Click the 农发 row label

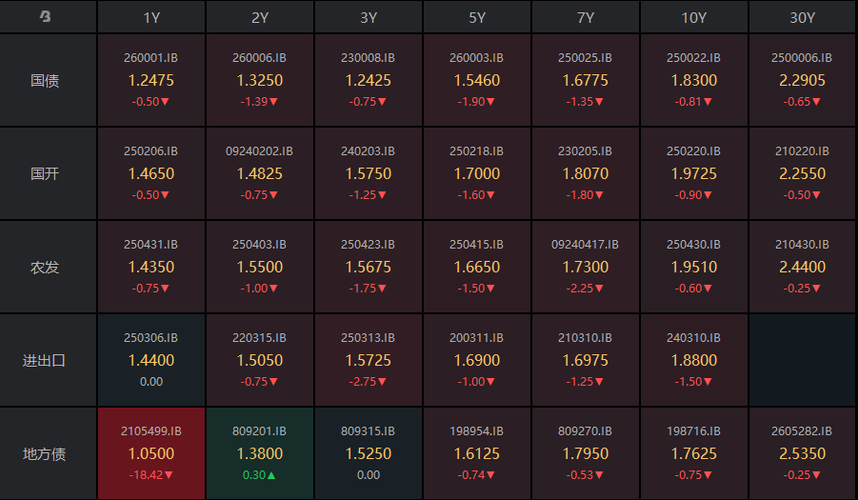pos(45,267)
